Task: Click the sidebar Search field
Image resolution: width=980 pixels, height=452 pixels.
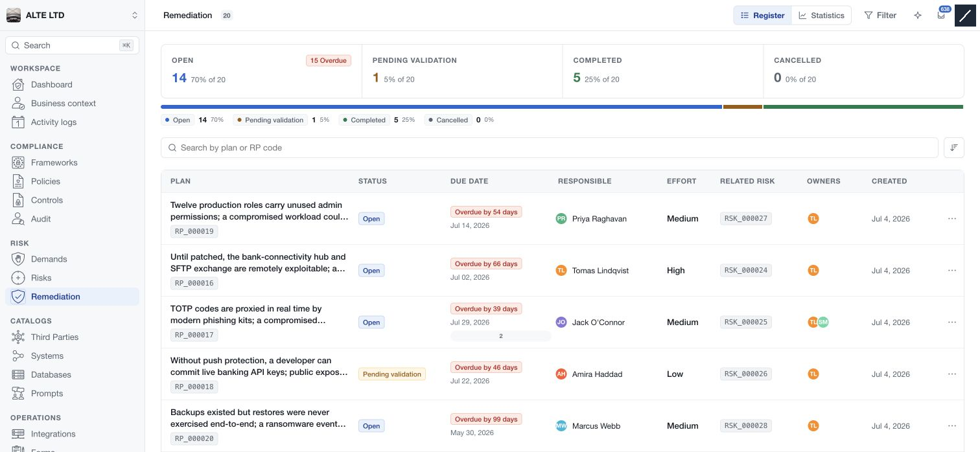Action: point(72,45)
